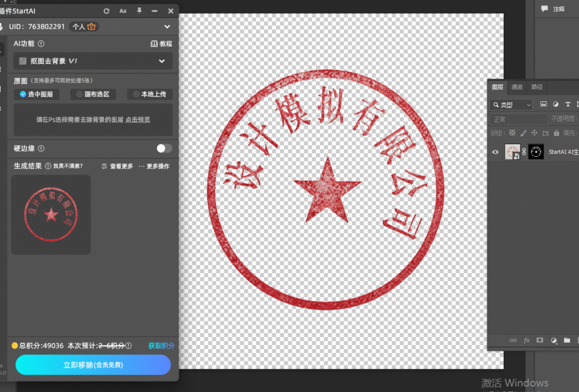The width and height of the screenshot is (579, 392).
Task: Click the 获取积分 link
Action: (161, 346)
